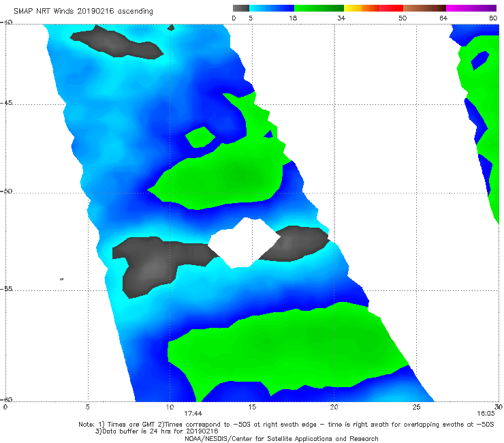Click the swath time "17:44"
Image resolution: width=504 pixels, height=443 pixels.
click(193, 414)
